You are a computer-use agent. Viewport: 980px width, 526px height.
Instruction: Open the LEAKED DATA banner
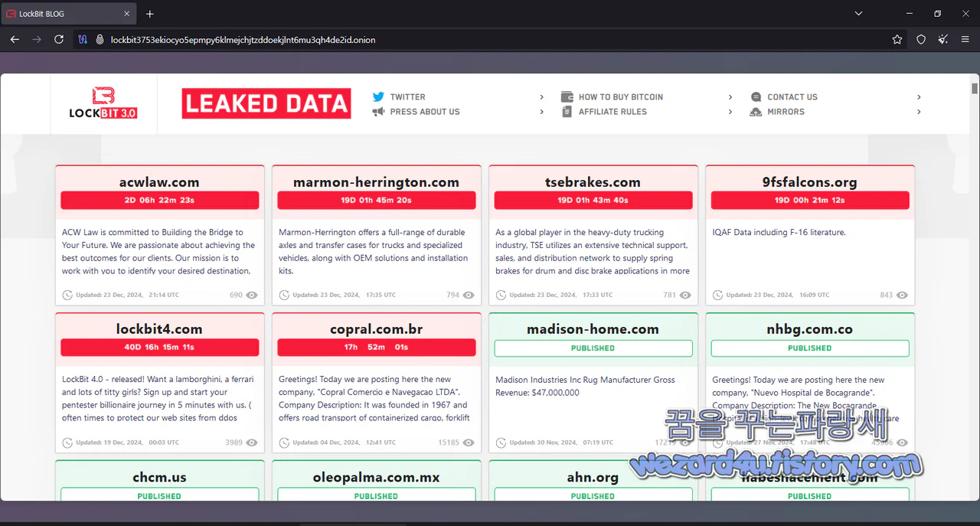pyautogui.click(x=266, y=103)
